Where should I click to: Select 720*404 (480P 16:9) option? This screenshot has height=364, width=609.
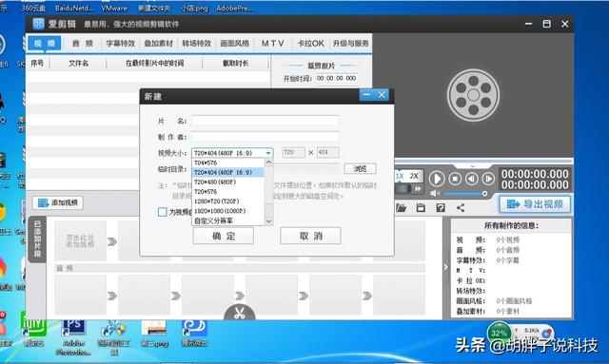[x=228, y=172]
